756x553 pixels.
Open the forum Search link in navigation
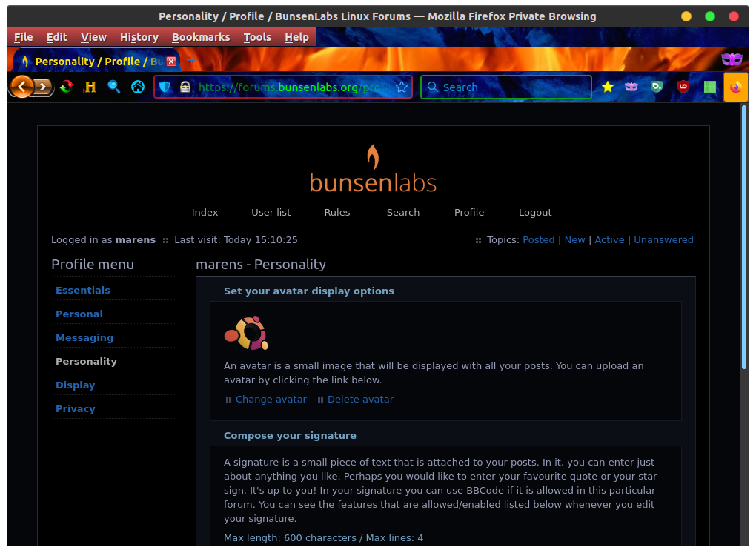point(403,213)
